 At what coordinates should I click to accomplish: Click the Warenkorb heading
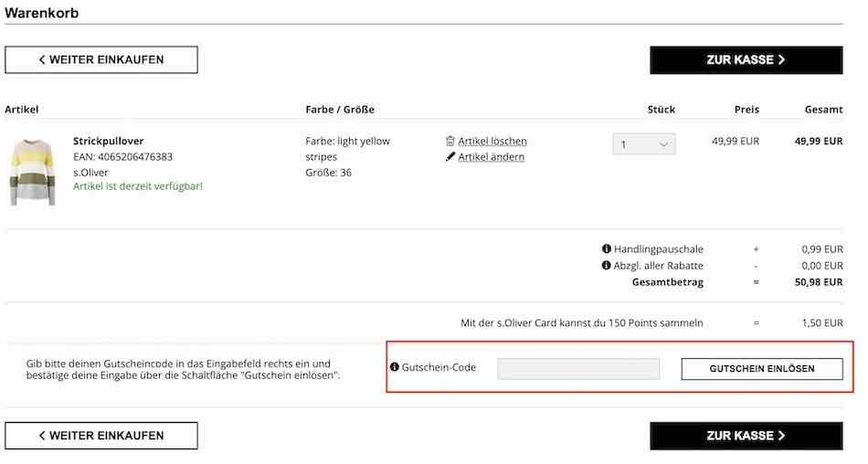[x=41, y=13]
